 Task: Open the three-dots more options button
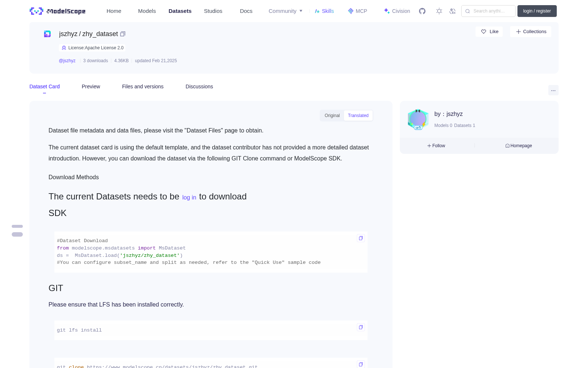(x=553, y=90)
